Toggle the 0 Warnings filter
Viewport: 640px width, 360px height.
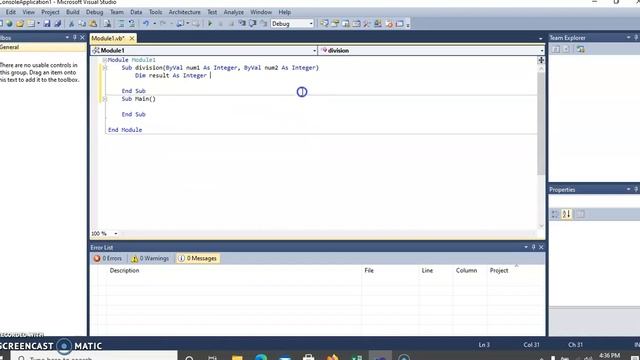coord(150,258)
